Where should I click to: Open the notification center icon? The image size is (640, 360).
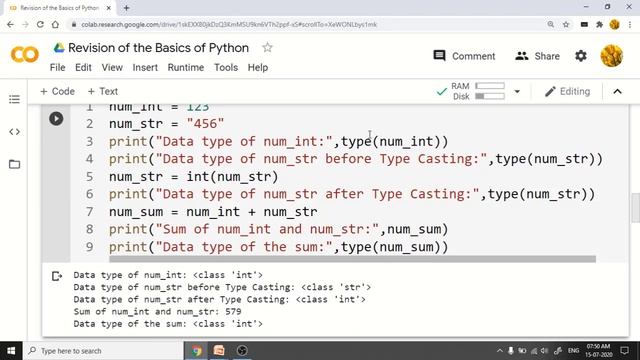624,351
